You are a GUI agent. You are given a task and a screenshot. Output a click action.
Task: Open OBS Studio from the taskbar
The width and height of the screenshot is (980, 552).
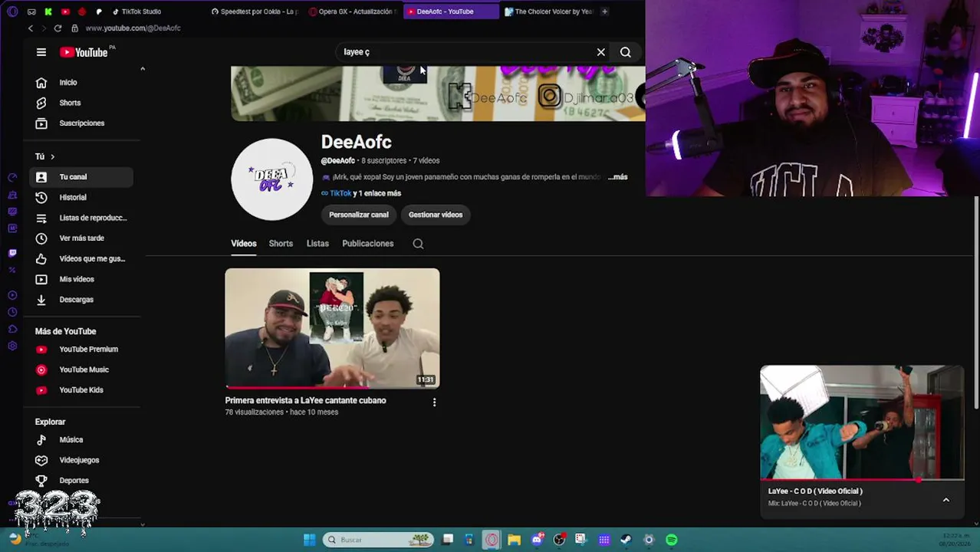[559, 540]
